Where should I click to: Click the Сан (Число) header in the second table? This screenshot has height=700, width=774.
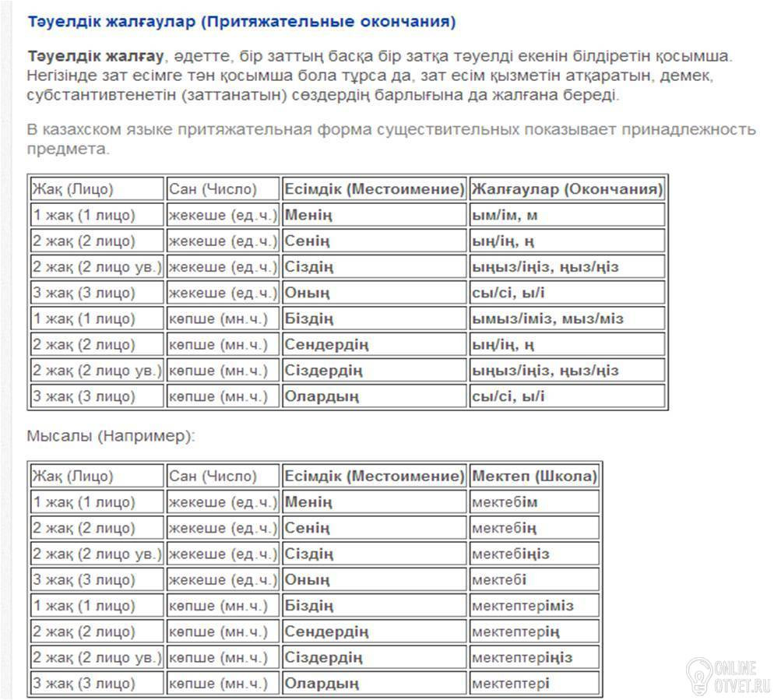pos(223,476)
